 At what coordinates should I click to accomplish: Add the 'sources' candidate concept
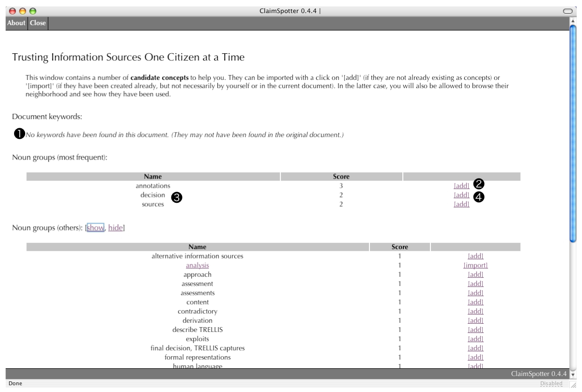[461, 204]
